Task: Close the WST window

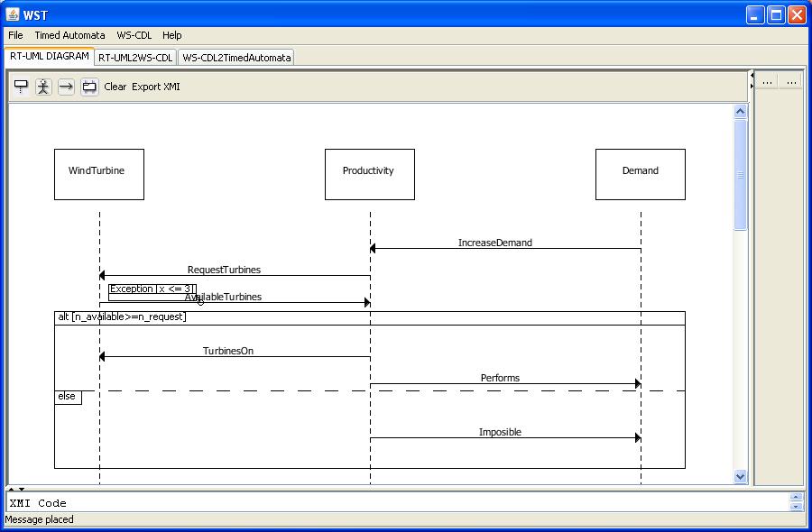Action: 797,14
